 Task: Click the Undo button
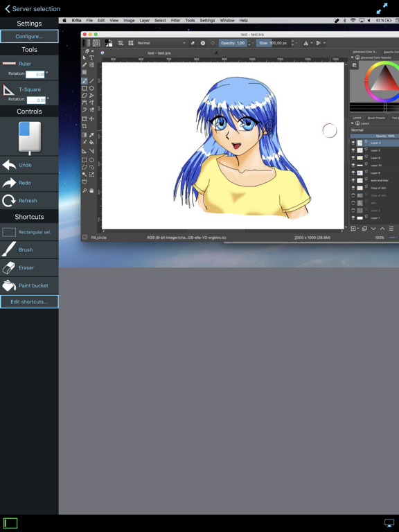tap(29, 165)
